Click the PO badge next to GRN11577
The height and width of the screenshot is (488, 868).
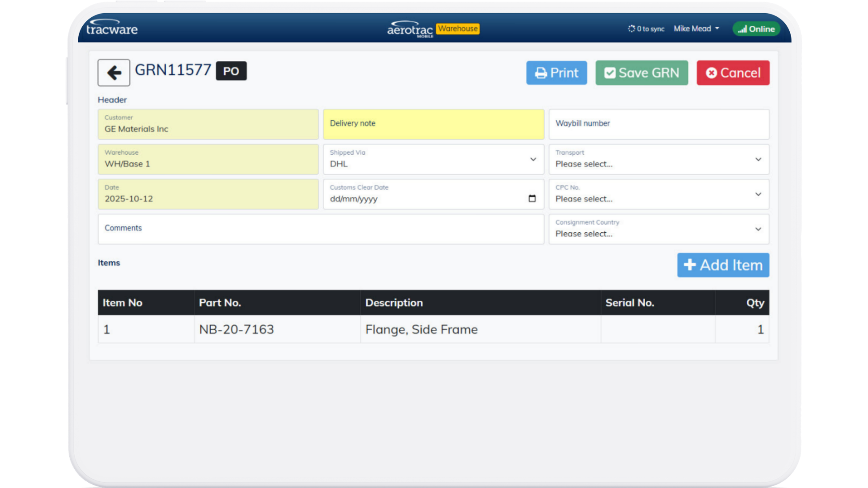[231, 71]
